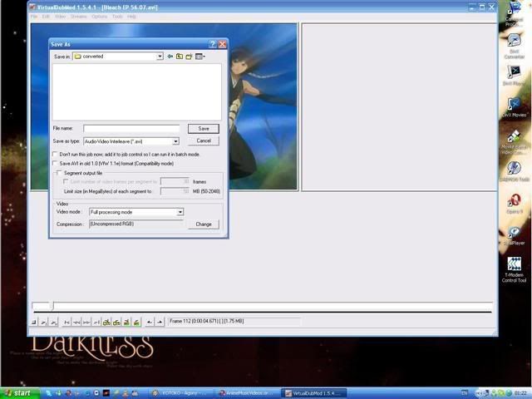Expand the Video mode dropdown
This screenshot has width=532, height=399.
coord(180,212)
